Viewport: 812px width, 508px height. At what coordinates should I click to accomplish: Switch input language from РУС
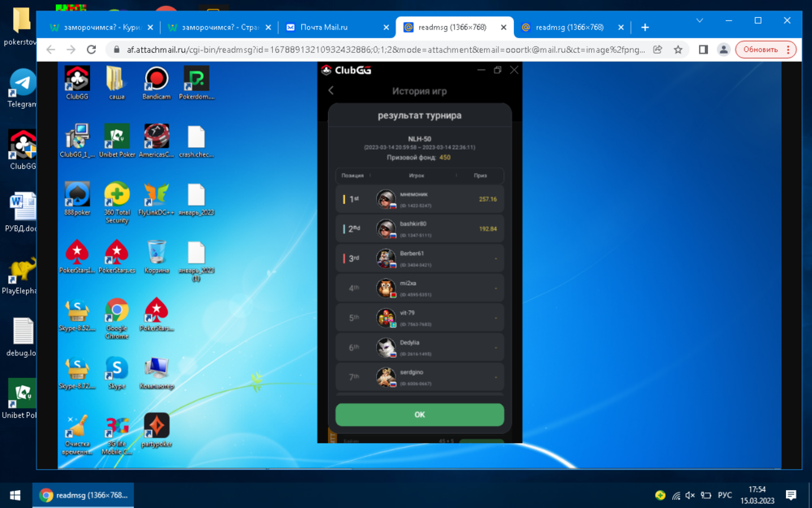click(724, 495)
